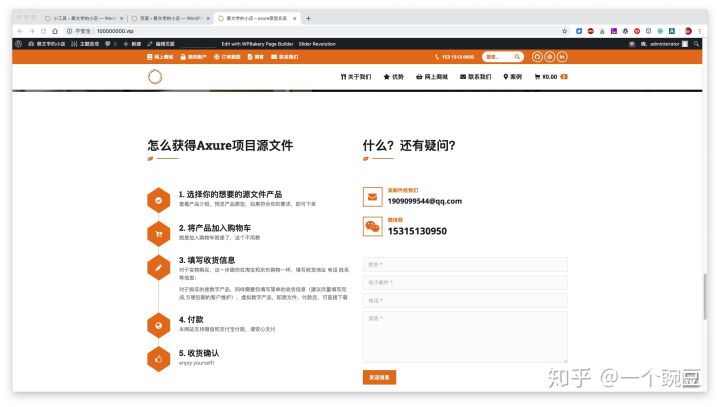Click 订单跟踪 in the orange top bar
Viewport: 720px width, 407px height.
pos(227,57)
